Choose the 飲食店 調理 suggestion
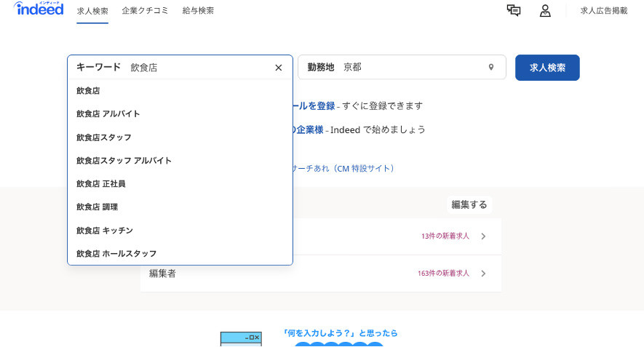The width and height of the screenshot is (644, 347). (x=98, y=207)
